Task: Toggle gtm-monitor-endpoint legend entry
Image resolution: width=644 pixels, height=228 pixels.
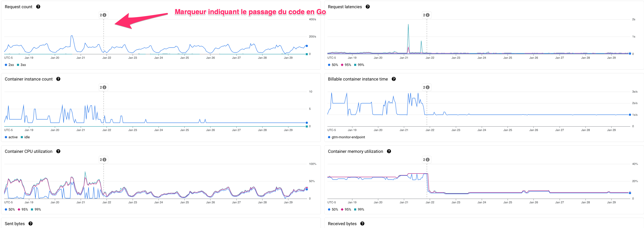Action: pos(347,137)
